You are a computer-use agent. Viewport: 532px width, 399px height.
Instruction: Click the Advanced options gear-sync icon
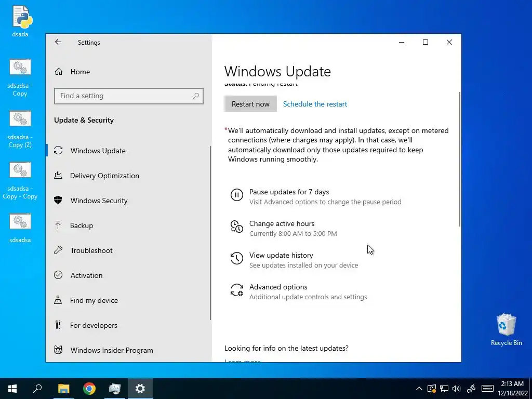(x=237, y=290)
